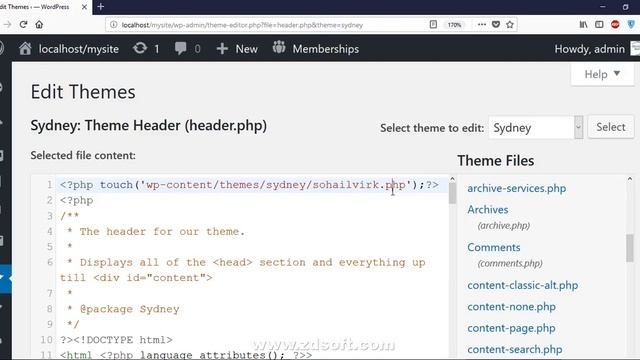This screenshot has width=640, height=360.
Task: Open the New content menu
Action: point(237,49)
